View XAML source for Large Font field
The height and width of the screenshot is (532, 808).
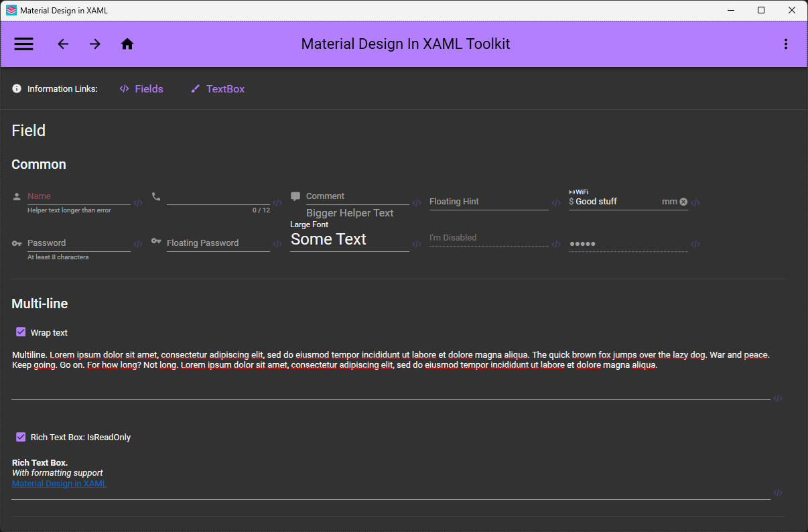click(x=417, y=245)
